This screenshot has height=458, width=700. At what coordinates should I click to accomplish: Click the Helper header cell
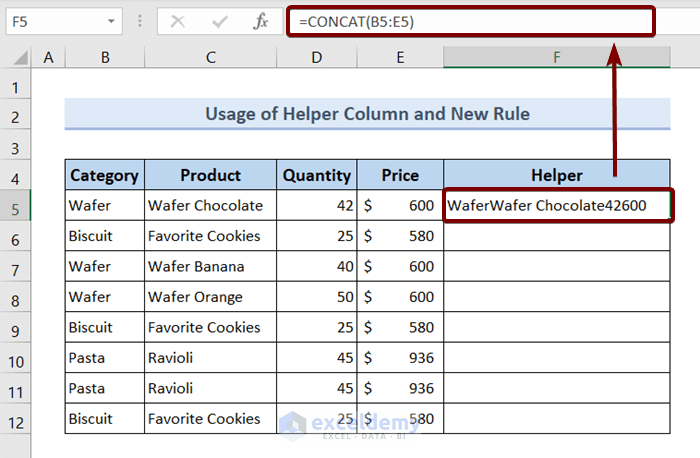(x=557, y=175)
